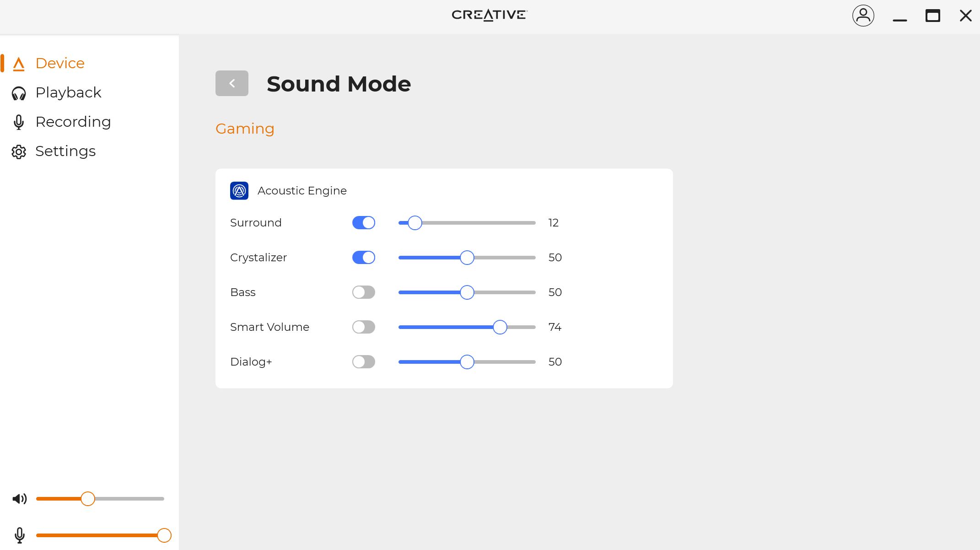Open the Playback section
Viewport: 980px width, 550px height.
click(68, 93)
